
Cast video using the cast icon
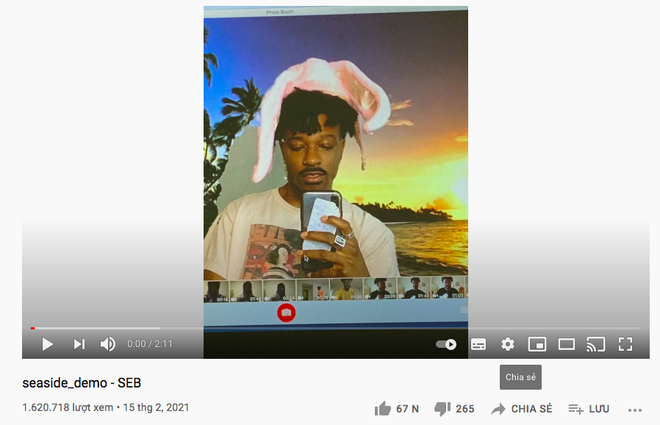596,344
